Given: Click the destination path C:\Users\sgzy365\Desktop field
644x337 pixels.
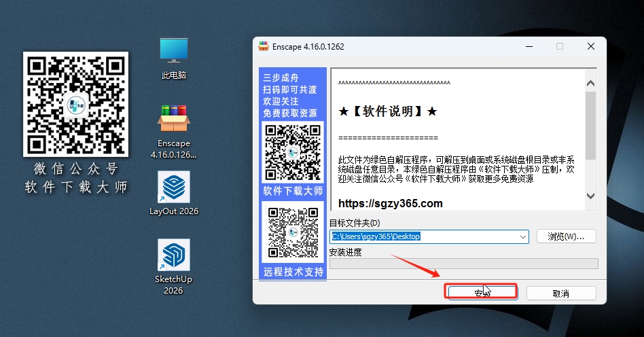Looking at the screenshot, I should coord(429,236).
